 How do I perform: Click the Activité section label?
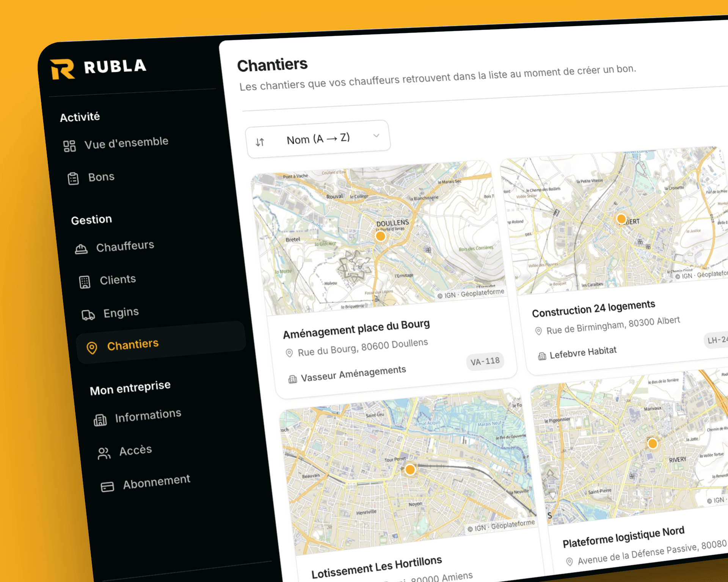point(80,117)
